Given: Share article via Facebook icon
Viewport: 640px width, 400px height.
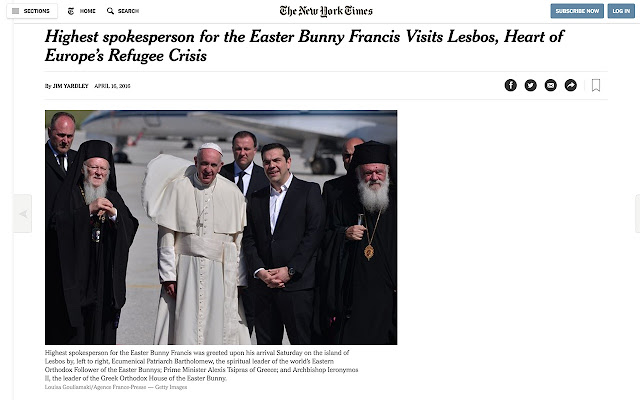Looking at the screenshot, I should click(510, 85).
